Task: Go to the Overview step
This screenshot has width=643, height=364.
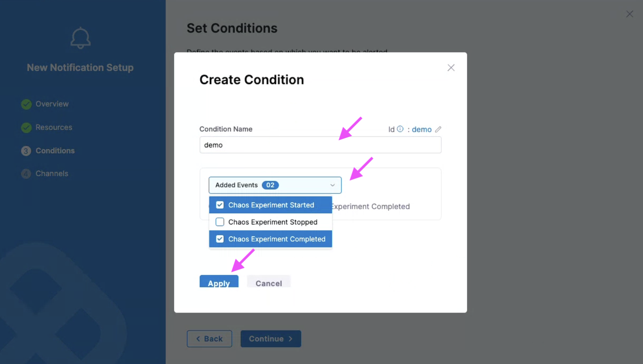Action: coord(52,104)
